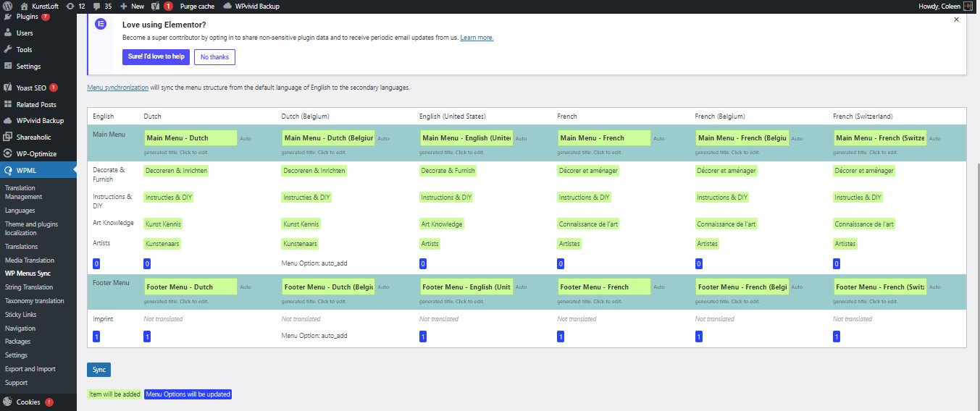Open the Languages submenu item
The width and height of the screenshot is (980, 411).
point(20,211)
